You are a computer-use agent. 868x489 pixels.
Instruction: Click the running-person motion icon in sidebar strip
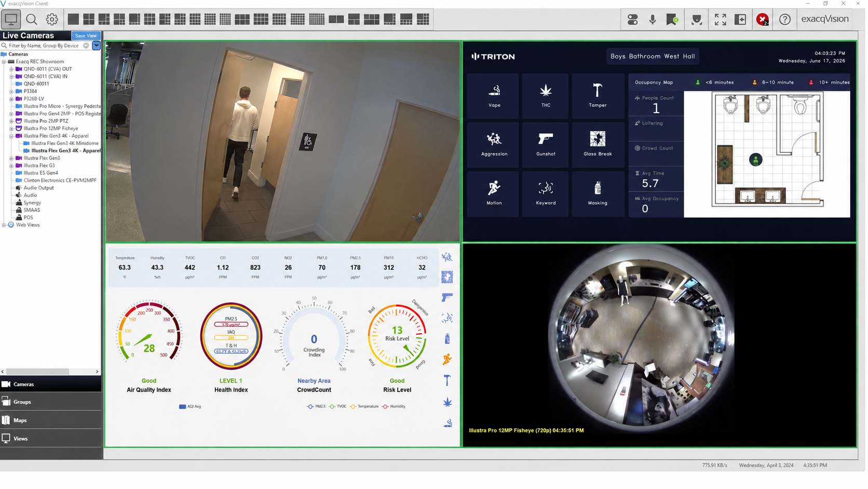(x=447, y=359)
